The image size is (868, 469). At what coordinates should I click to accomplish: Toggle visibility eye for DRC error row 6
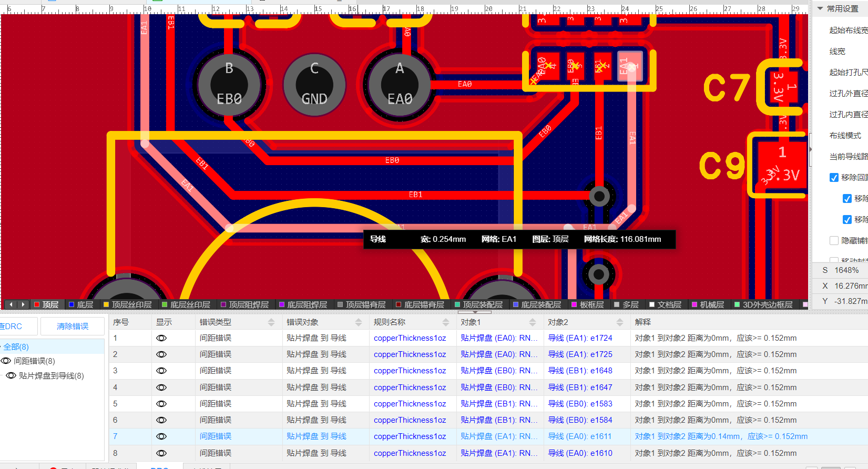coord(161,420)
